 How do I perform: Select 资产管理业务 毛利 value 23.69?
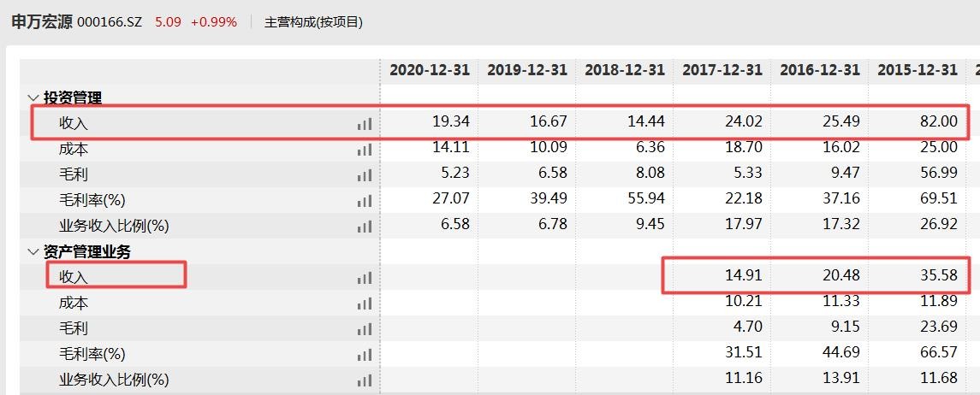click(x=939, y=327)
